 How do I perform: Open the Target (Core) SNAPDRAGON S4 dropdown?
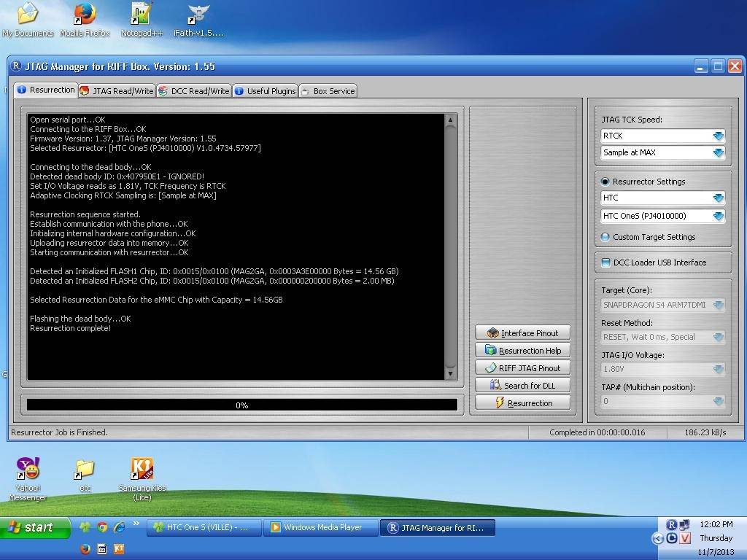click(662, 305)
